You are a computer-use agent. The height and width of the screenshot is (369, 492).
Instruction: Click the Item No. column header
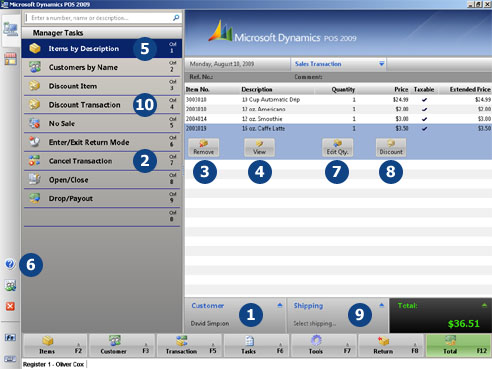[x=198, y=89]
